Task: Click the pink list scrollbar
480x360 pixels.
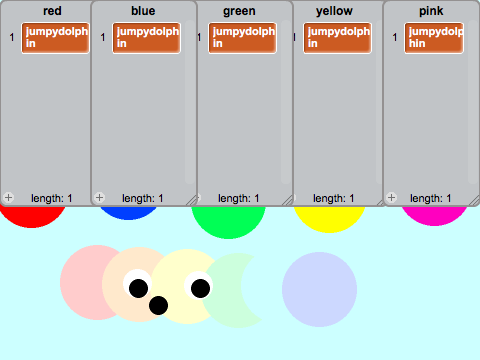Action: 473,102
